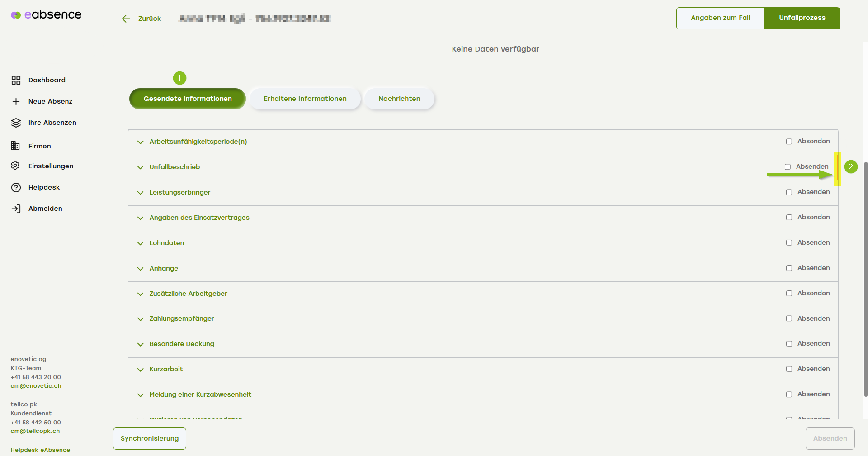
Task: Expand Angaben des Einsatzvertrages section
Action: [141, 218]
